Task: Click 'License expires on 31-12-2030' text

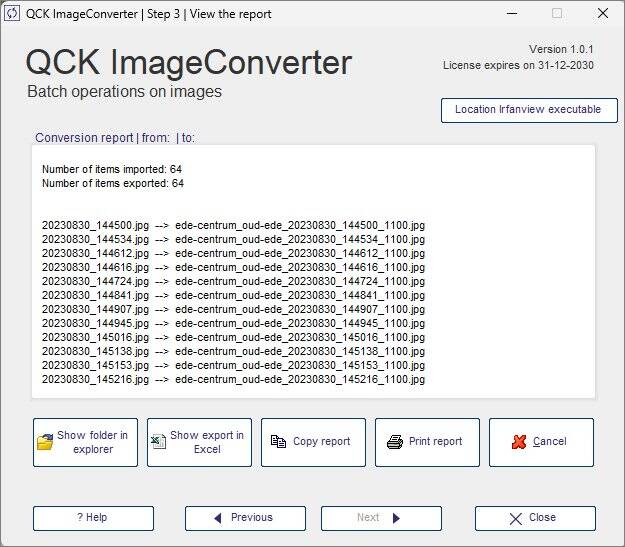Action: click(518, 65)
